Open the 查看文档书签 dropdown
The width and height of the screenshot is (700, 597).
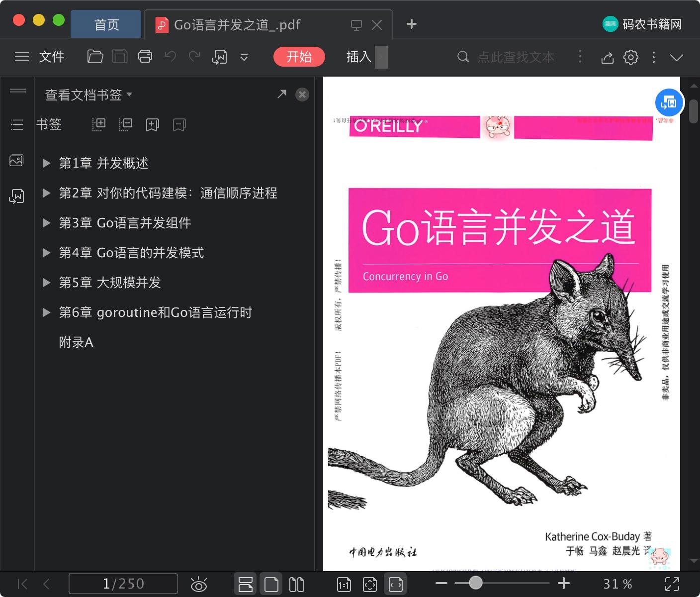pyautogui.click(x=88, y=95)
